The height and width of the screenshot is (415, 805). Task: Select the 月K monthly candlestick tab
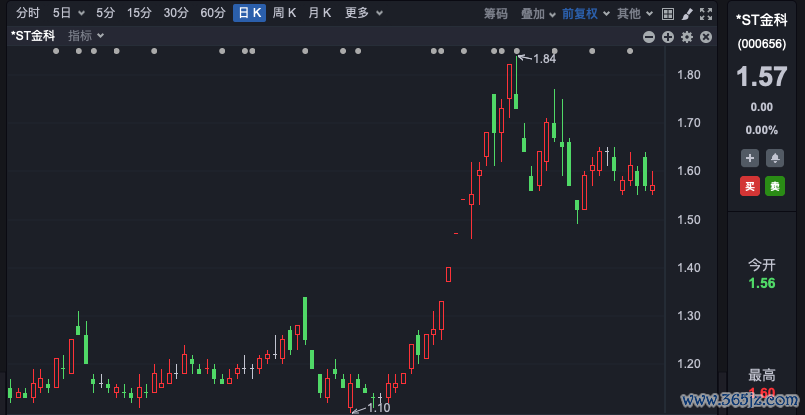click(319, 13)
